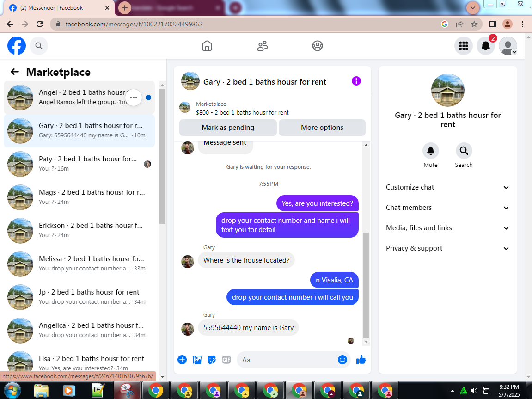Open Erickson's conversation in the list
This screenshot has width=532, height=399.
point(79,231)
